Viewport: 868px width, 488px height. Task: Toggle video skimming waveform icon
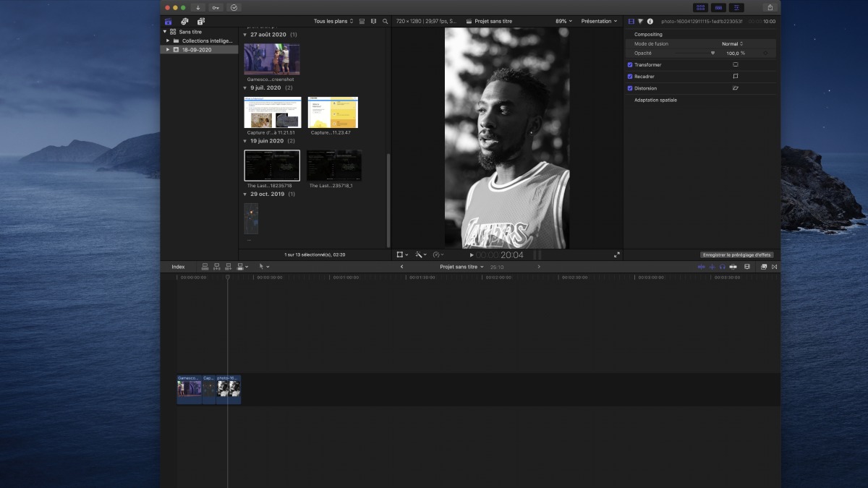pos(700,267)
